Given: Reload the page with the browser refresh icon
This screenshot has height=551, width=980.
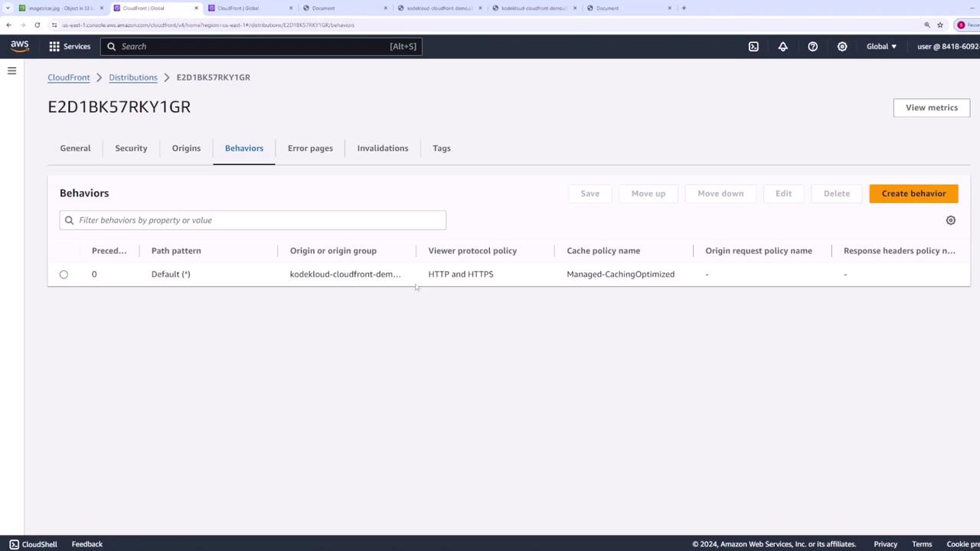Looking at the screenshot, I should point(37,24).
